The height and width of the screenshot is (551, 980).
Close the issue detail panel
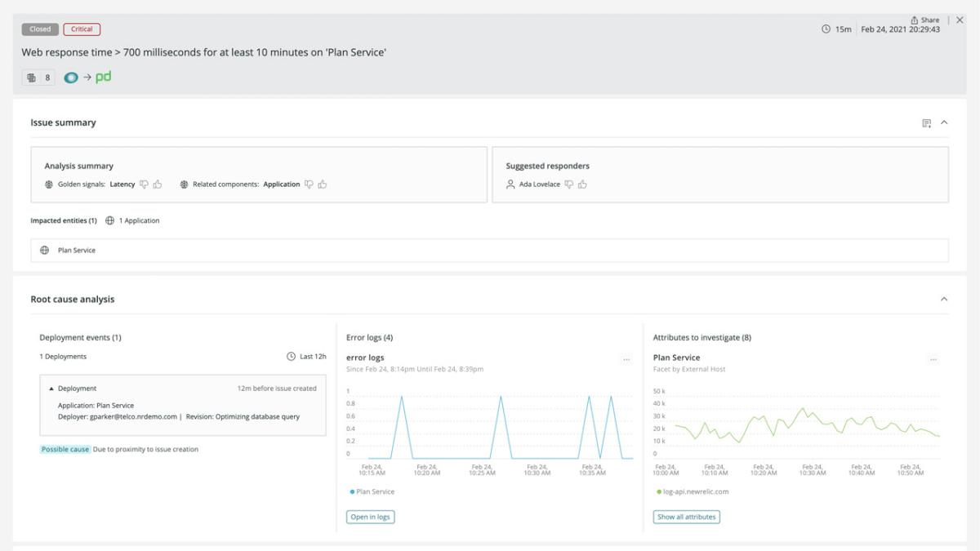point(960,20)
